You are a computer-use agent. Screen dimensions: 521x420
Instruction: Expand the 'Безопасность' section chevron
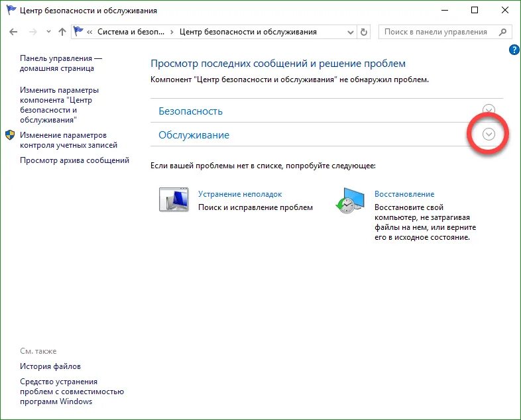click(x=489, y=110)
